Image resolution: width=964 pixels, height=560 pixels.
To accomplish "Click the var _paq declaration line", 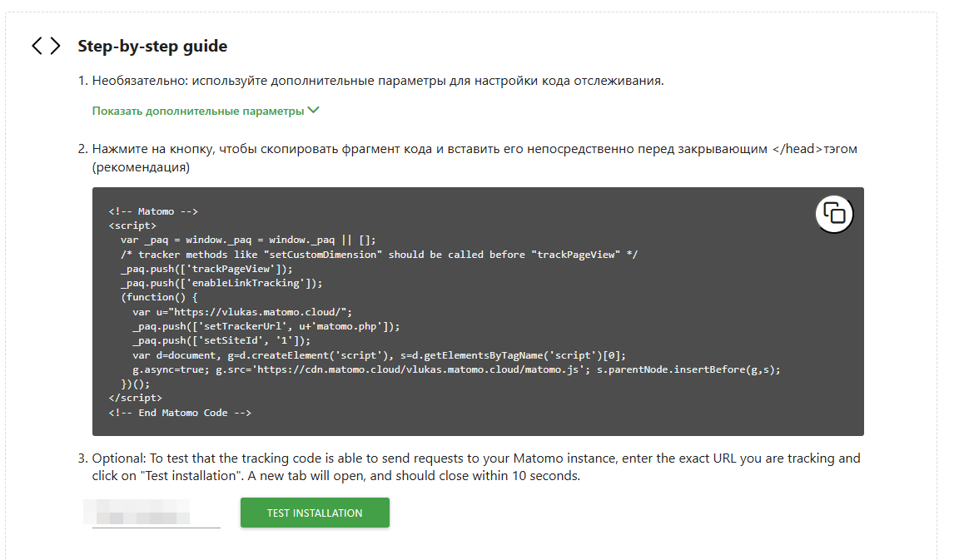I will pos(248,240).
